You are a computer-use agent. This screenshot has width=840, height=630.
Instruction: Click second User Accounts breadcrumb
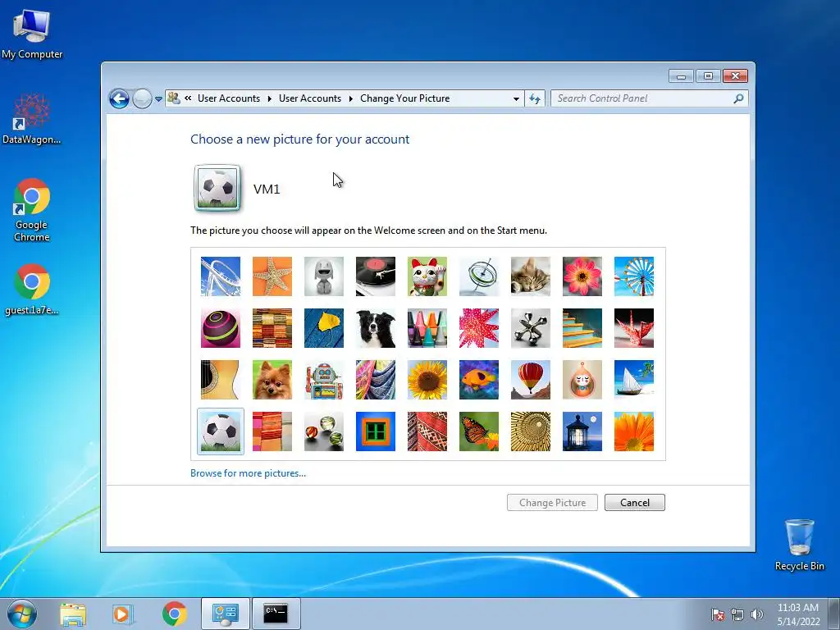click(309, 98)
